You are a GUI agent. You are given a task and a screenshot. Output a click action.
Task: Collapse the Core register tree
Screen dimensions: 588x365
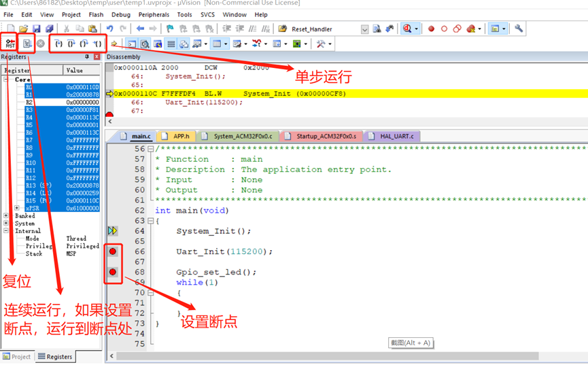pos(6,80)
